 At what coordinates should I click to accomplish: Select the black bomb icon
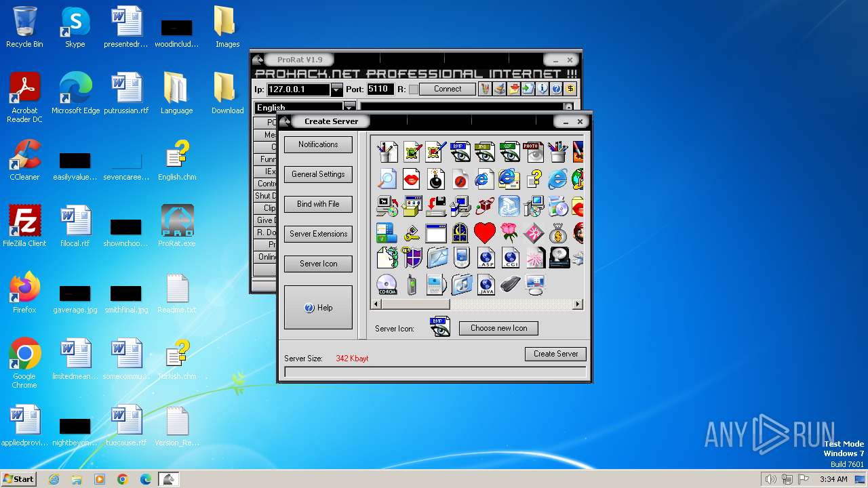pos(436,179)
